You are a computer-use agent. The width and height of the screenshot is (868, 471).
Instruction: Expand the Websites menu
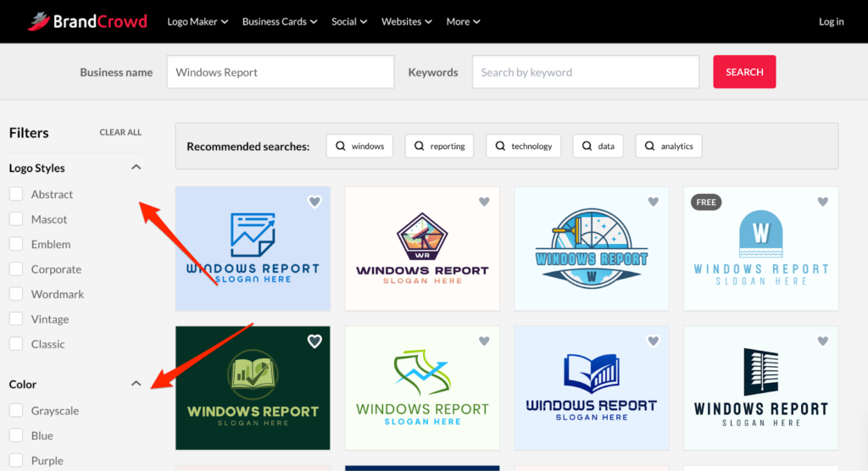pos(407,21)
